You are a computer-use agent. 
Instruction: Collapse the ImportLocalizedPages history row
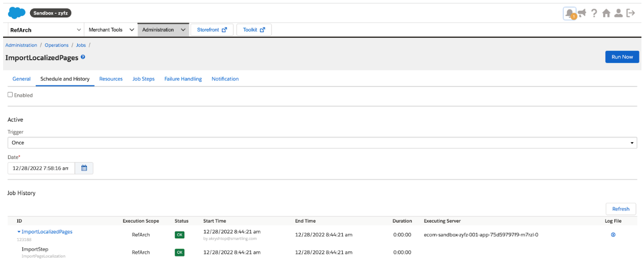19,232
